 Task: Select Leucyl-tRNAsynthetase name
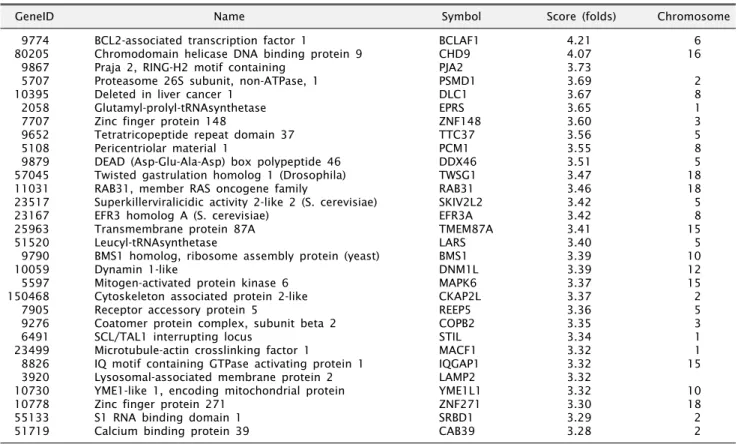(156, 243)
